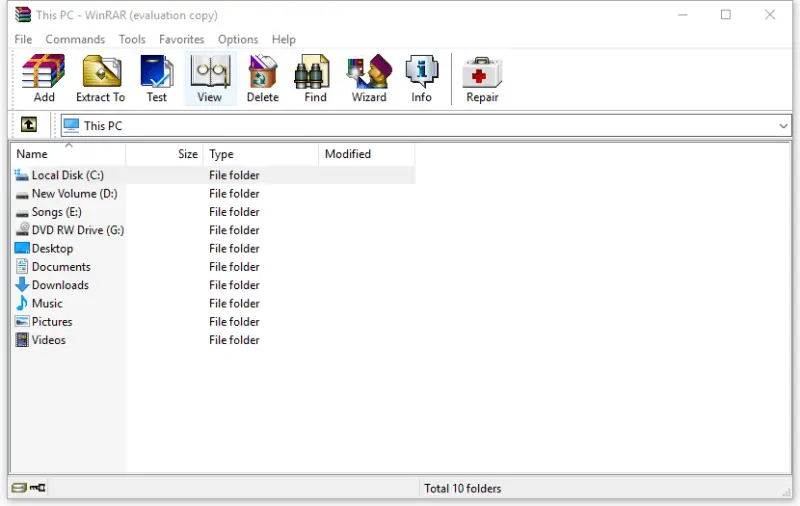
Task: Select the New Volume (D:) row
Action: (213, 193)
